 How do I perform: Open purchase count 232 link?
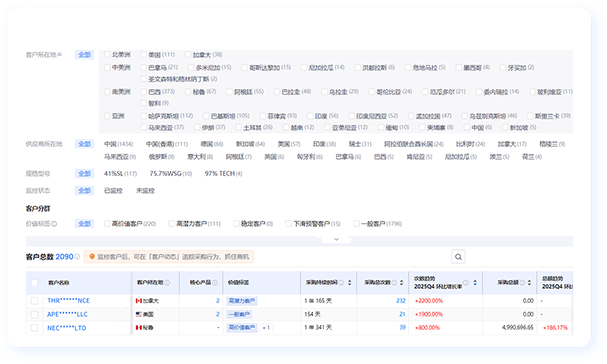tap(401, 301)
